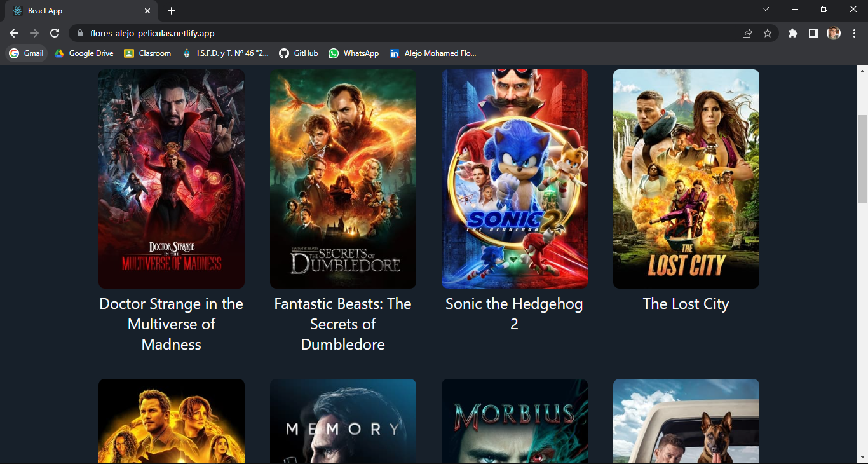The image size is (868, 464).
Task: Open the Gmail bookmark
Action: [27, 53]
